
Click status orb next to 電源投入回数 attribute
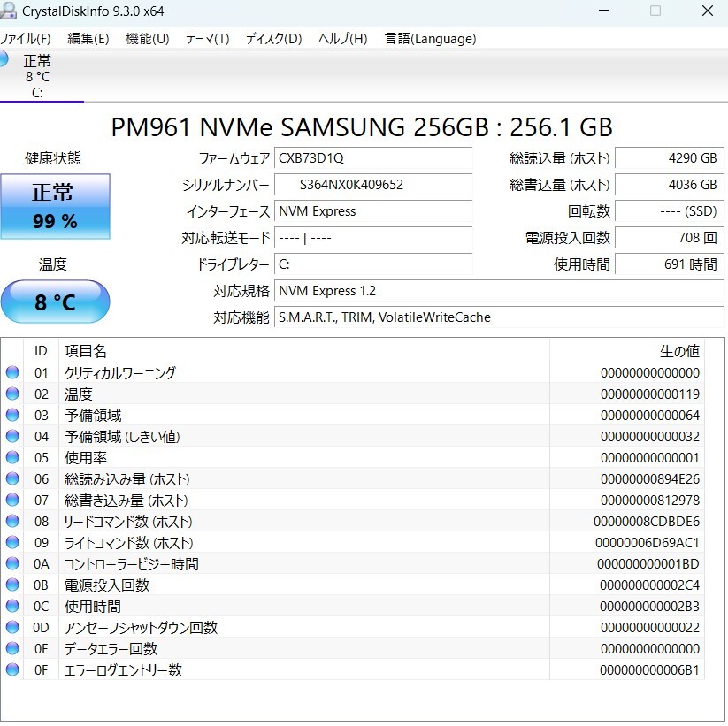click(x=12, y=585)
